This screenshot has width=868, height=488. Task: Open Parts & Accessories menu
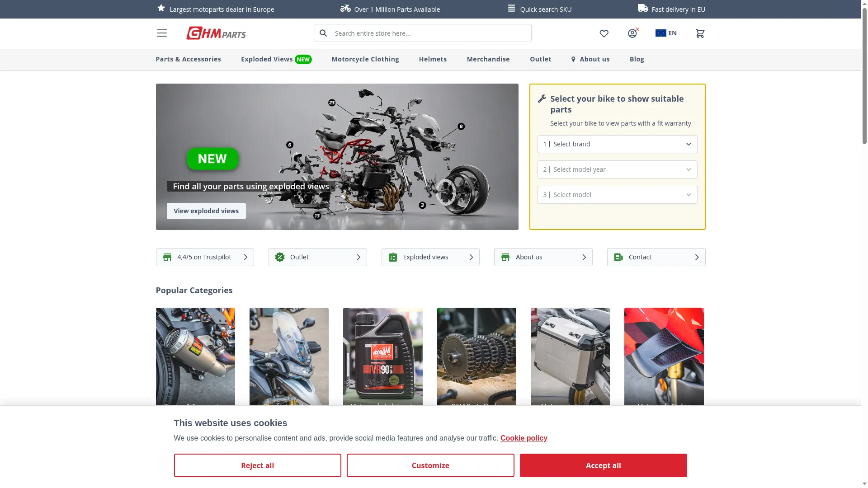click(x=188, y=59)
